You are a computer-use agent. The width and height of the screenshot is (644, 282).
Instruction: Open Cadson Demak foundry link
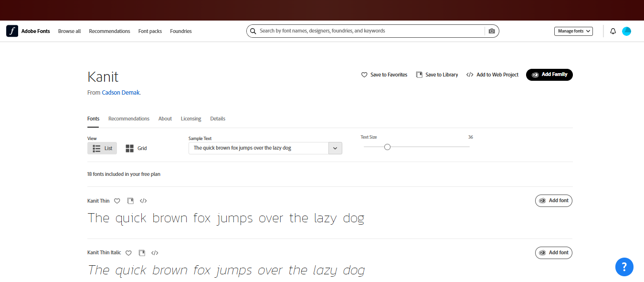pos(121,93)
